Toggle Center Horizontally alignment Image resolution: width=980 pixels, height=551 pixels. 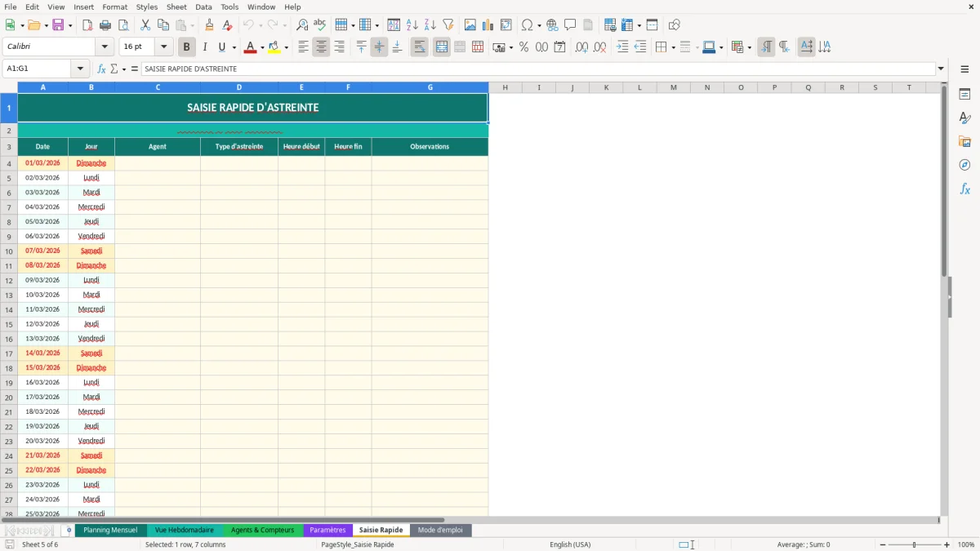coord(321,47)
